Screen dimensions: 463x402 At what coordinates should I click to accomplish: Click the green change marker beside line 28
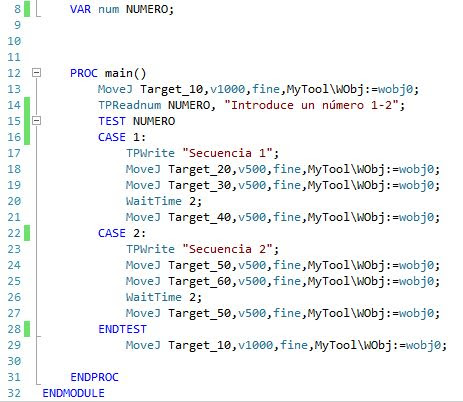pos(27,329)
